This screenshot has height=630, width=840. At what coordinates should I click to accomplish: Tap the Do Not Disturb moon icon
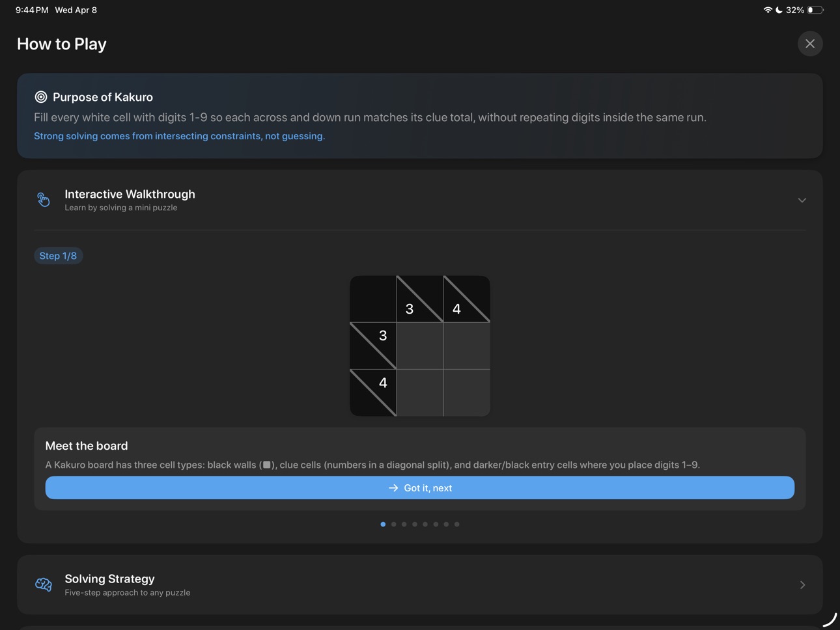779,10
